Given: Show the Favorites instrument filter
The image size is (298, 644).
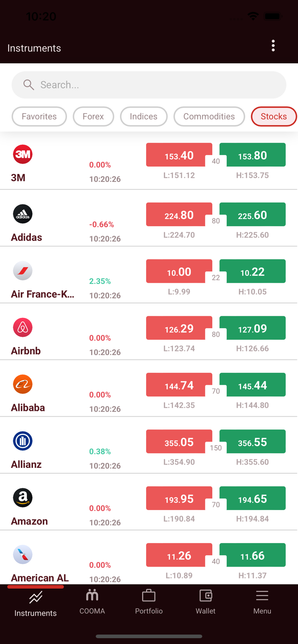Looking at the screenshot, I should click(39, 117).
